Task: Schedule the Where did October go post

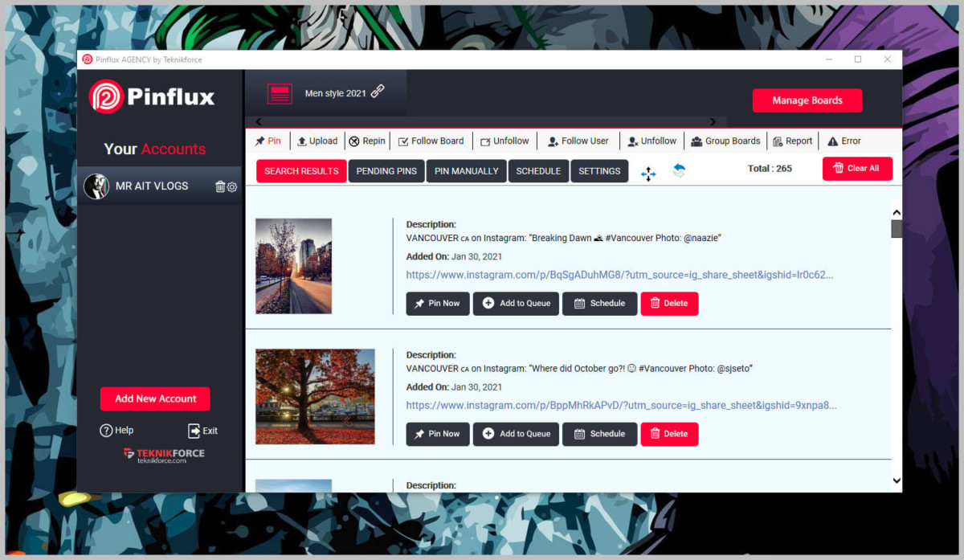Action: click(599, 434)
